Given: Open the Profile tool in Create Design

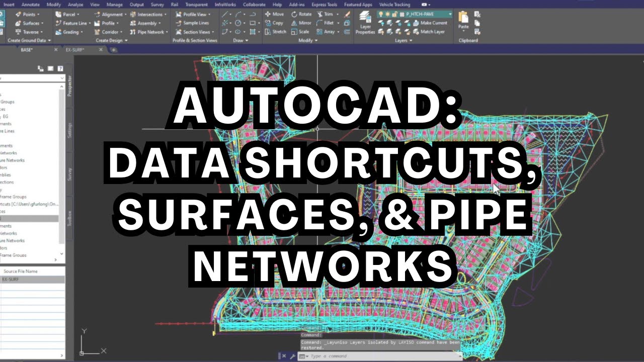Looking at the screenshot, I should (107, 23).
